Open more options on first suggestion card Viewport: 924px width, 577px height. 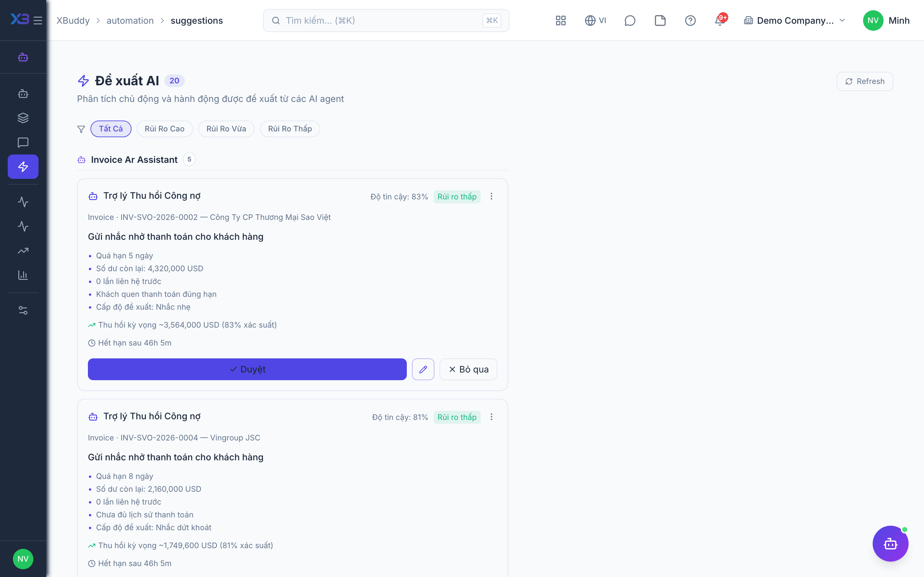click(492, 196)
